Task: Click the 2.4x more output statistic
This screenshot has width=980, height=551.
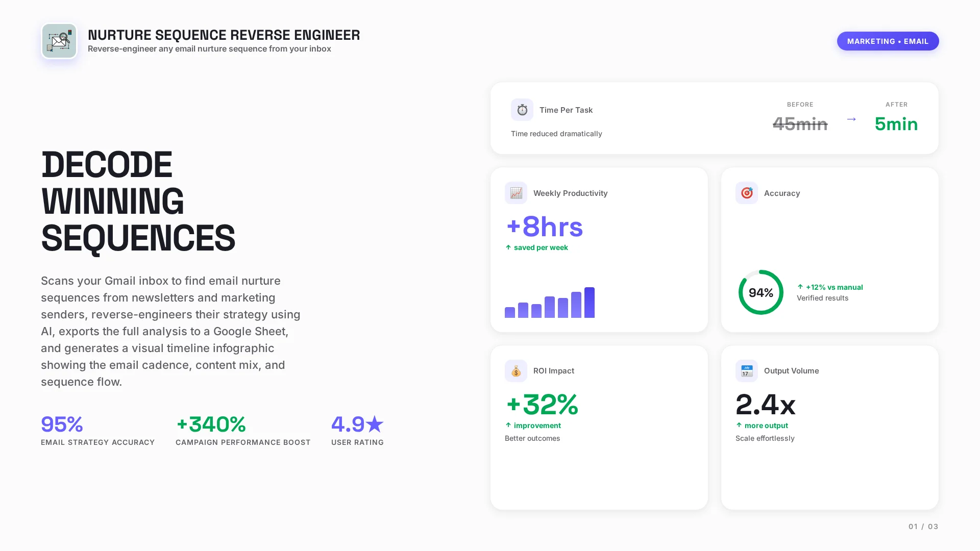Action: (765, 405)
